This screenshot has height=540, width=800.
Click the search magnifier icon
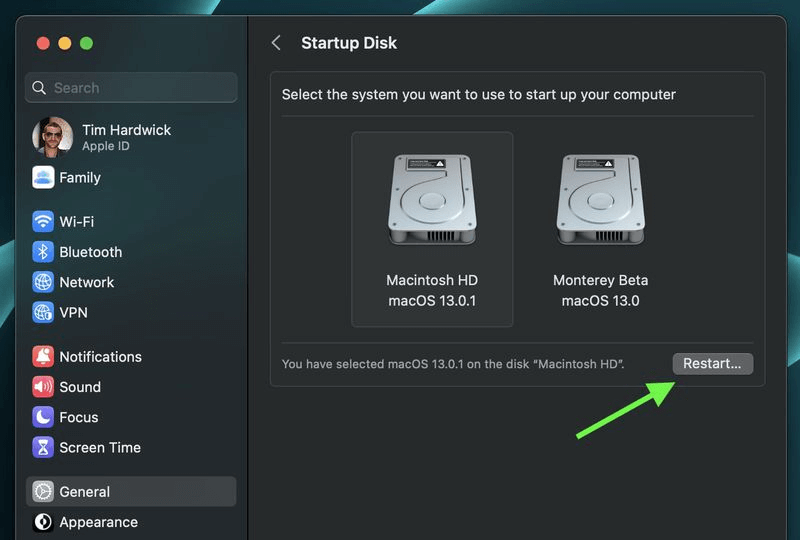[x=39, y=88]
